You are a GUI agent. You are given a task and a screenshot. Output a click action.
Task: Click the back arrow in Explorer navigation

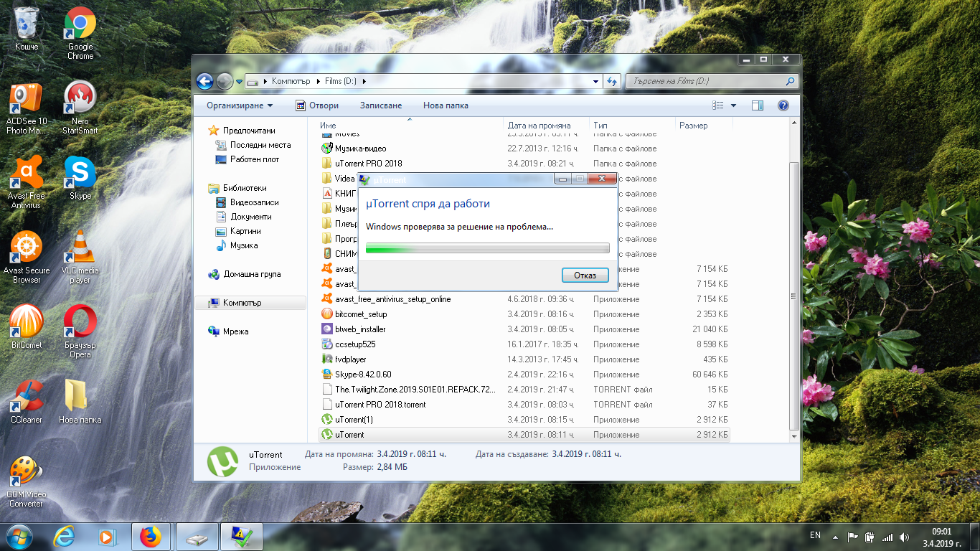coord(204,82)
